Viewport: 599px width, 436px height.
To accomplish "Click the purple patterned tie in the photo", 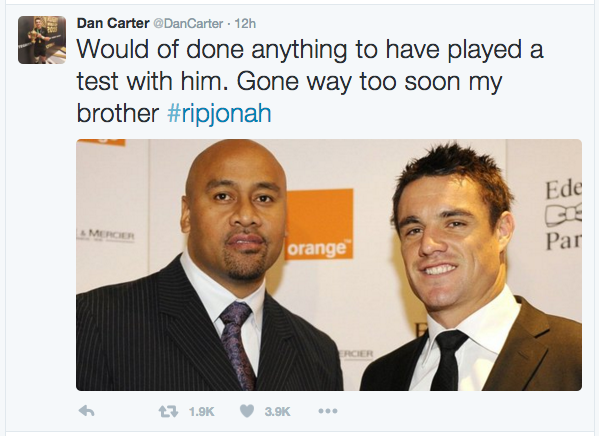I will pyautogui.click(x=236, y=342).
